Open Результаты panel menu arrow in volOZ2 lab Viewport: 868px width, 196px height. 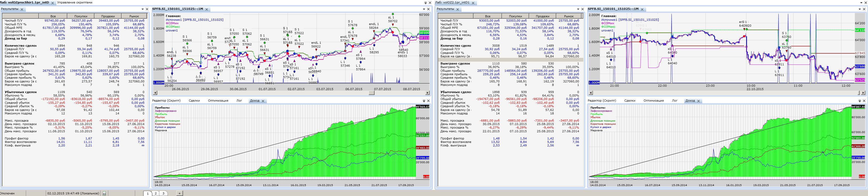[578, 9]
